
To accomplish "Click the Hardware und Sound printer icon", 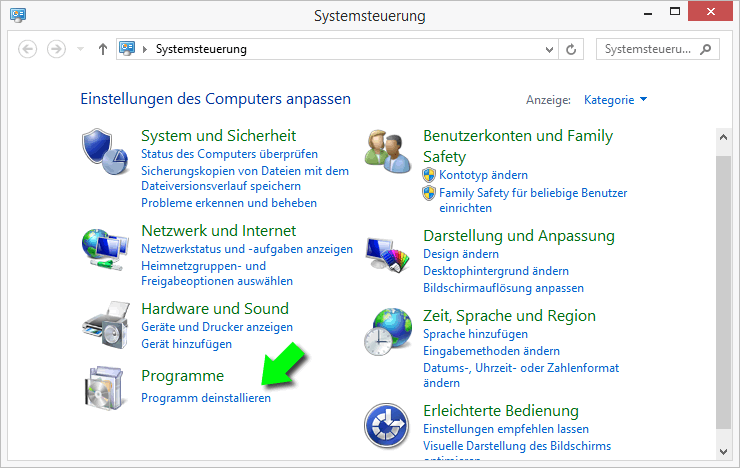I will pyautogui.click(x=106, y=325).
